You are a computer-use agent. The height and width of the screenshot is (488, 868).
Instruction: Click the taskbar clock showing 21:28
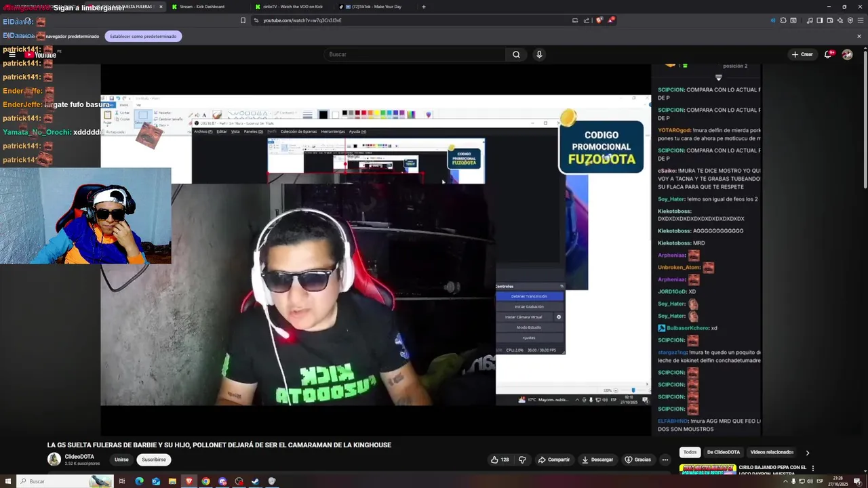838,481
